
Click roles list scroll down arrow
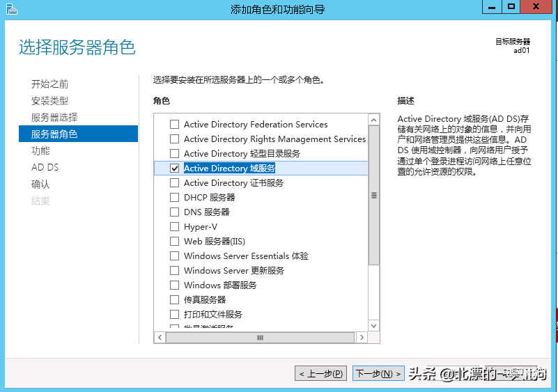coord(373,325)
